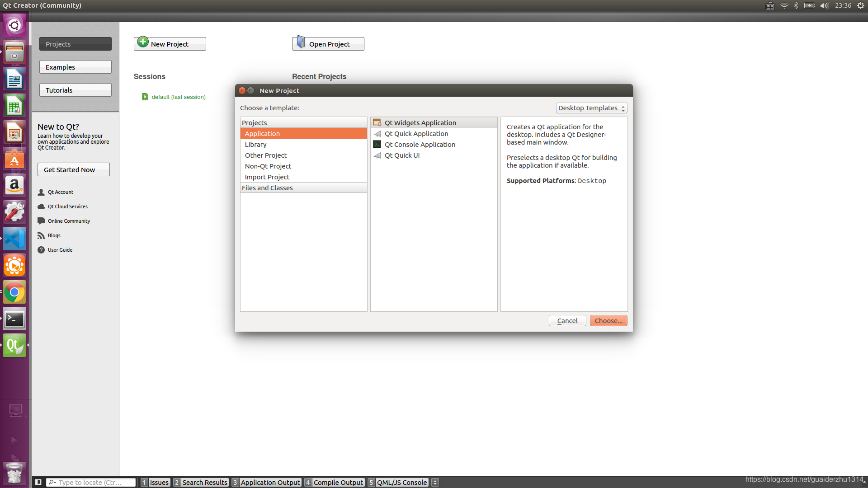Viewport: 868px width, 488px height.
Task: Select the Import Project category
Action: point(304,177)
